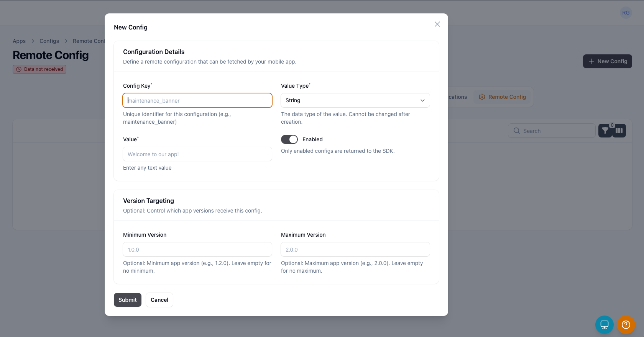Focus the Config Key input field
Image resolution: width=644 pixels, height=337 pixels.
197,100
